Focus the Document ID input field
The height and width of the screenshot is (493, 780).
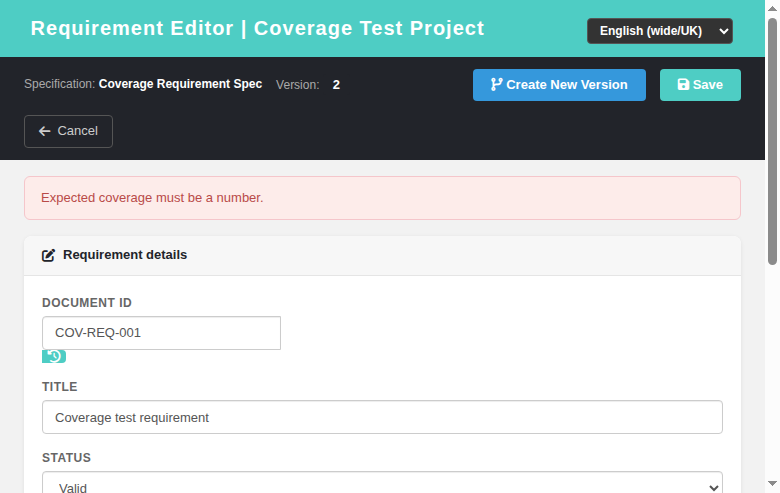161,333
